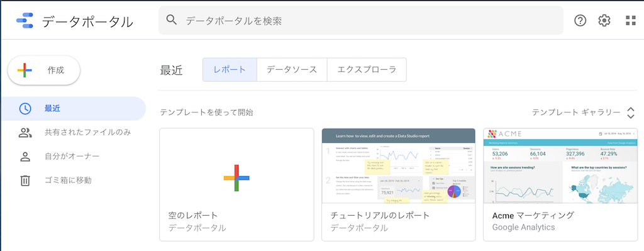Viewport: 644px width, 251px height.
Task: Click the 最近 heading beside the tabs
Action: (171, 70)
